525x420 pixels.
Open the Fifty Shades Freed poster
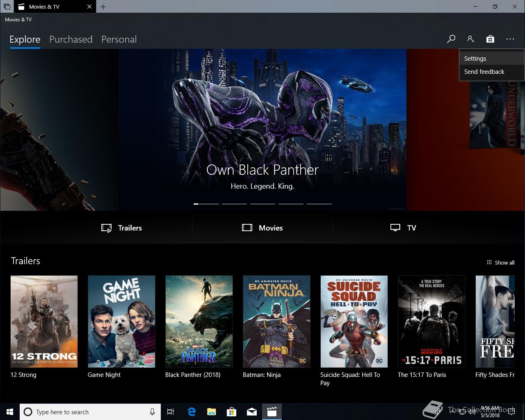[x=495, y=322]
